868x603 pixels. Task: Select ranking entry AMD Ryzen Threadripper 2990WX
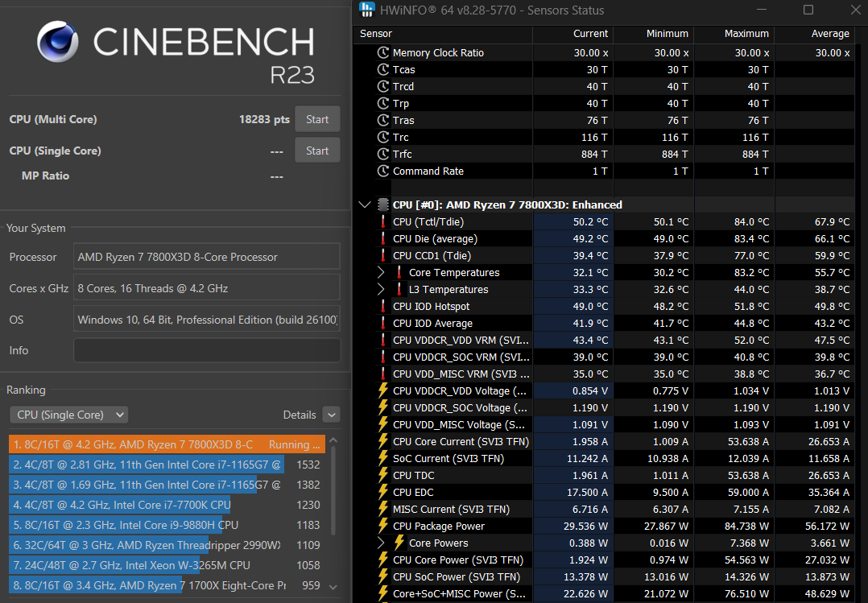tap(167, 545)
